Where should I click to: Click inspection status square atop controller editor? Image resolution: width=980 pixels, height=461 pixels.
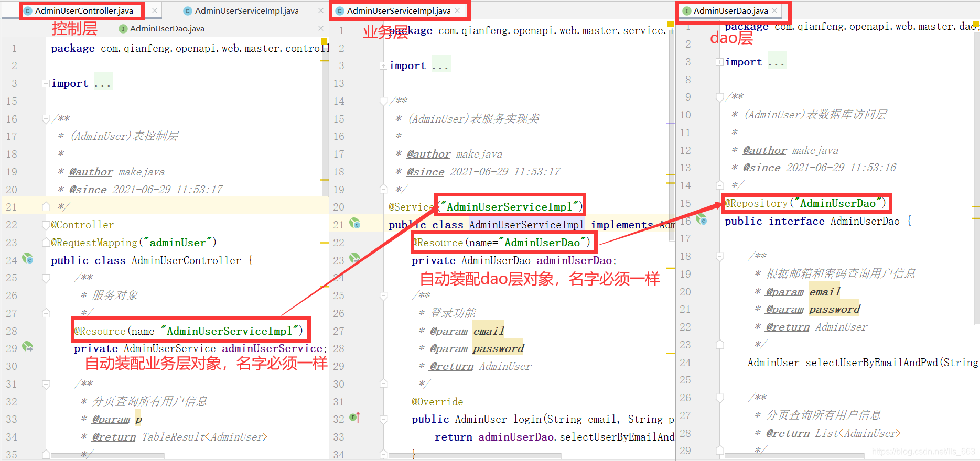point(324,41)
